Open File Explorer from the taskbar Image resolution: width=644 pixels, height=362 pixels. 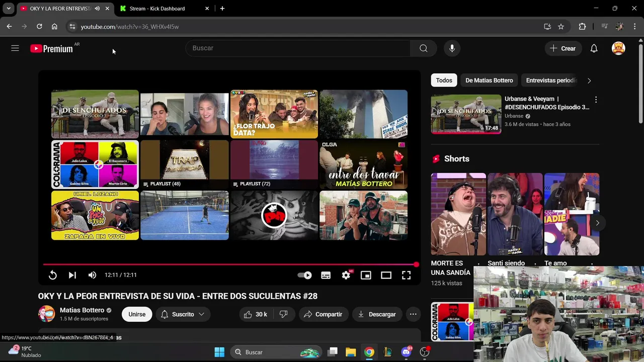click(x=351, y=352)
